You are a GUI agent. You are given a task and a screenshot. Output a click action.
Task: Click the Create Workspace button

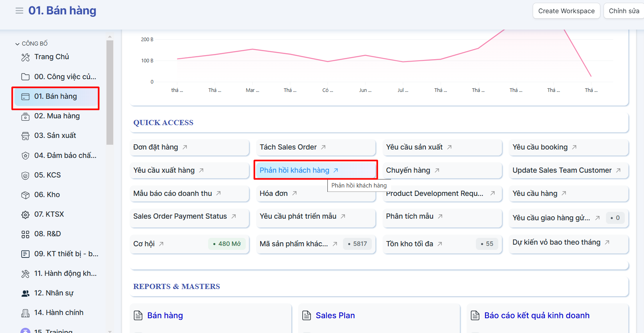(x=566, y=11)
